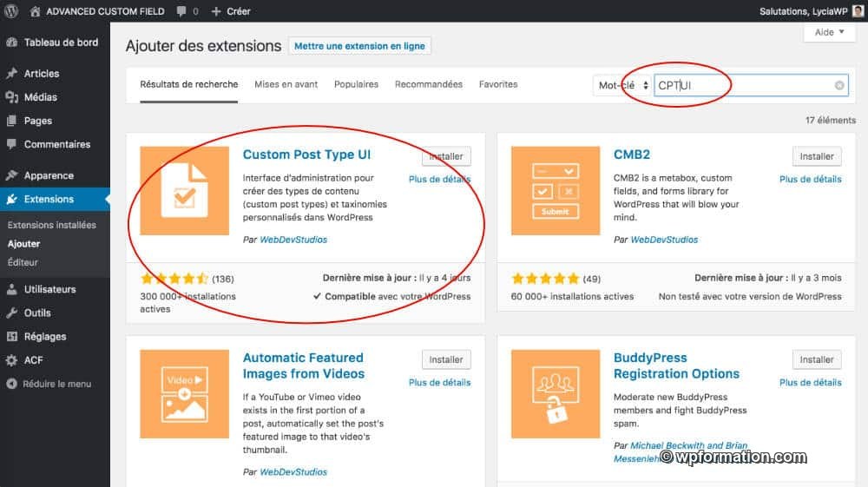Click the Utilisateurs person icon
Viewport: 868px width, 487px height.
11,289
